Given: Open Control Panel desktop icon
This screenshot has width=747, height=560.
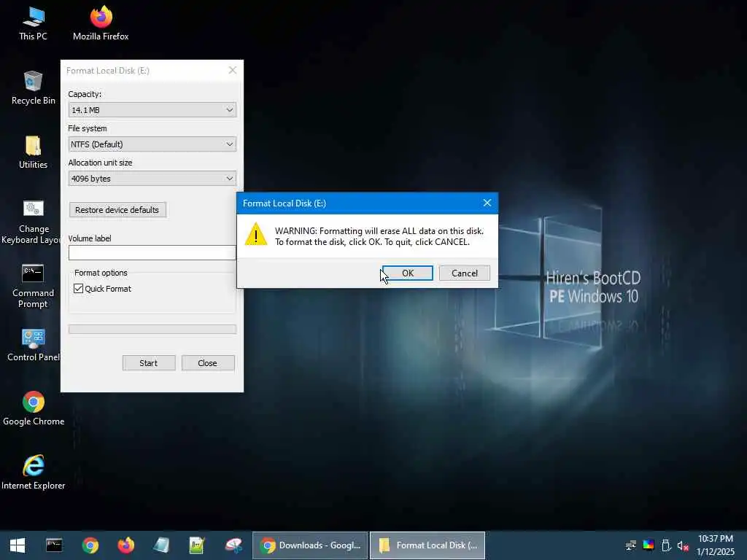Looking at the screenshot, I should pyautogui.click(x=33, y=345).
